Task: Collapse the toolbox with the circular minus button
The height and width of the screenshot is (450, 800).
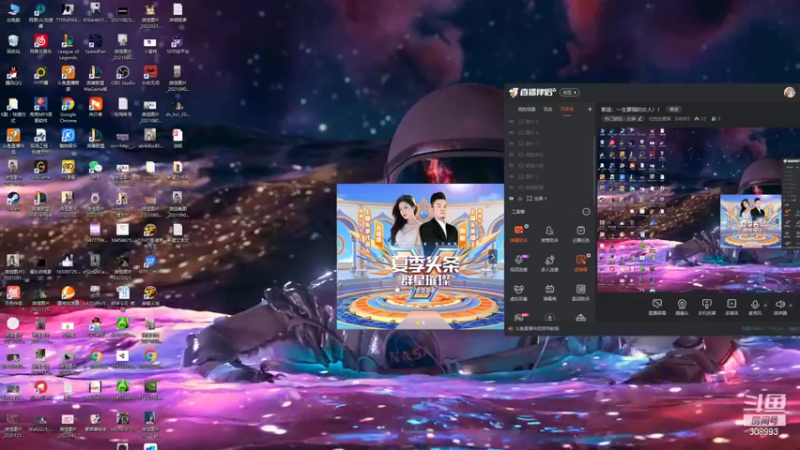Action: pyautogui.click(x=586, y=212)
